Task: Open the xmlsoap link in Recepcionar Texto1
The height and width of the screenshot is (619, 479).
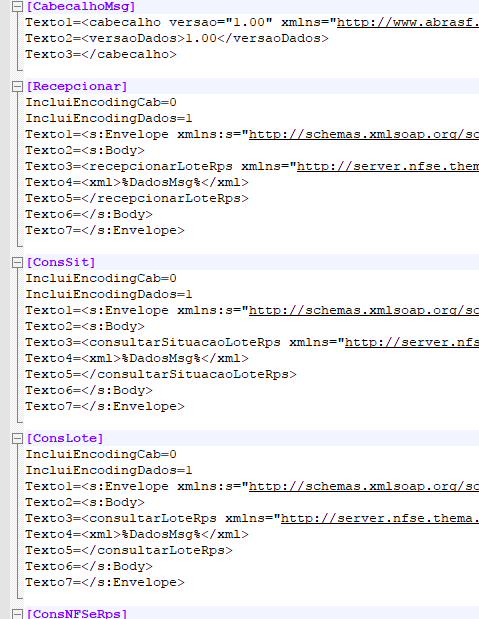Action: click(x=364, y=135)
